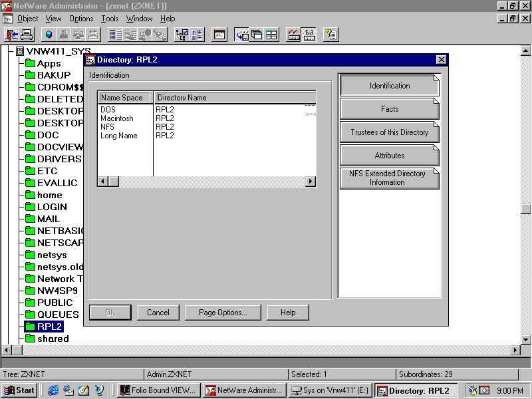532x399 pixels.
Task: Switch to the Facts page
Action: pyautogui.click(x=390, y=109)
